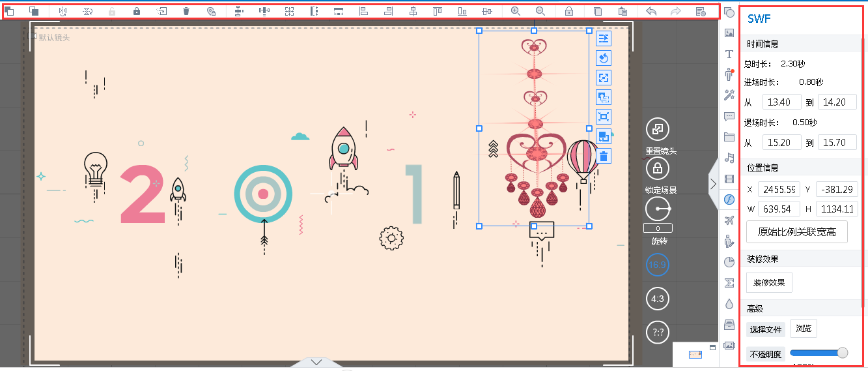Click the dark lock icon in the toolbar

[137, 11]
